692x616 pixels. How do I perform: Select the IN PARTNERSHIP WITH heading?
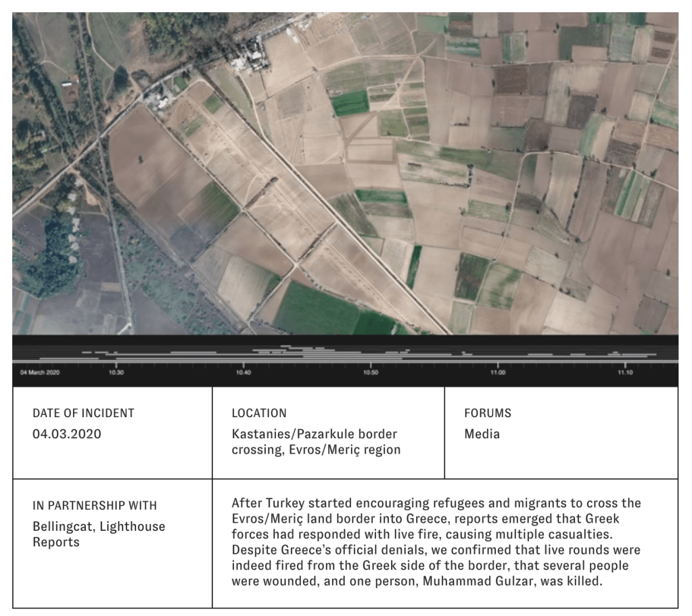[95, 506]
